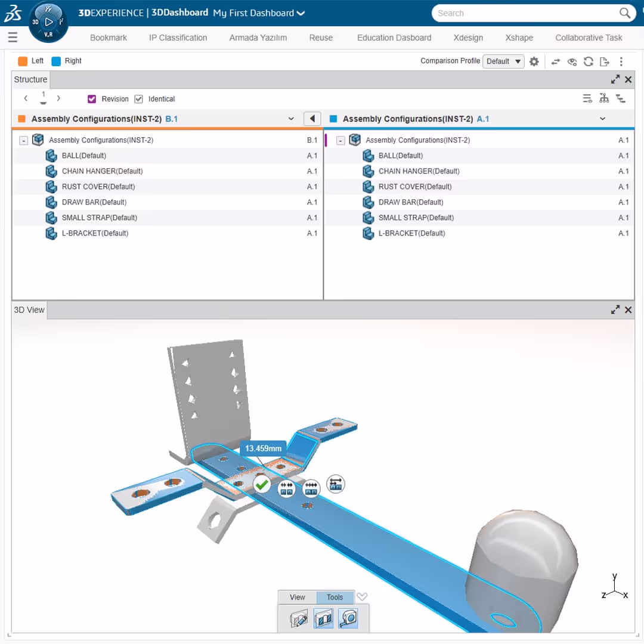This screenshot has height=644, width=644.
Task: Confirm measurement with green checkmark
Action: (262, 485)
